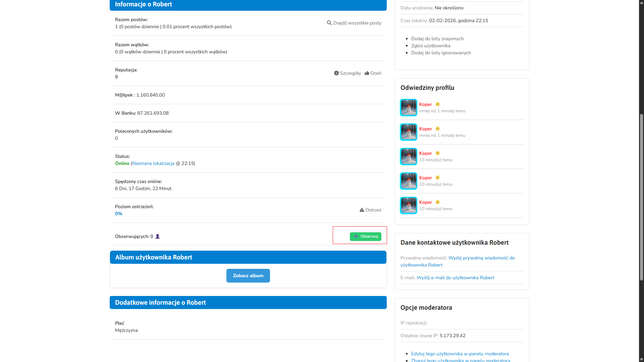Click the Ostrzeż warning triangle icon
Viewport: 644px width, 362px height.
point(362,210)
